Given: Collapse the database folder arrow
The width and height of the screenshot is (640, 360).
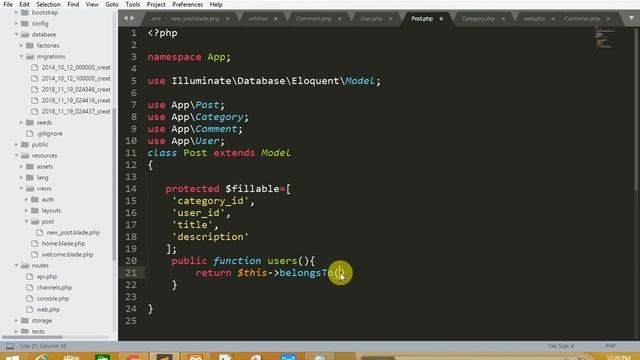Looking at the screenshot, I should (16, 35).
